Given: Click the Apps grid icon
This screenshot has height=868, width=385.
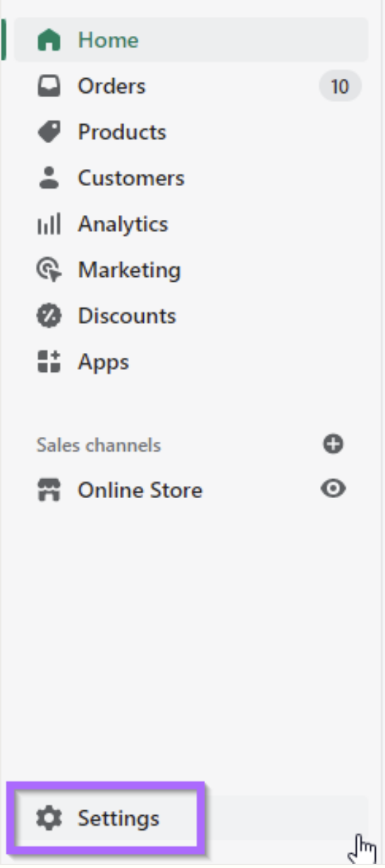Looking at the screenshot, I should tap(49, 362).
